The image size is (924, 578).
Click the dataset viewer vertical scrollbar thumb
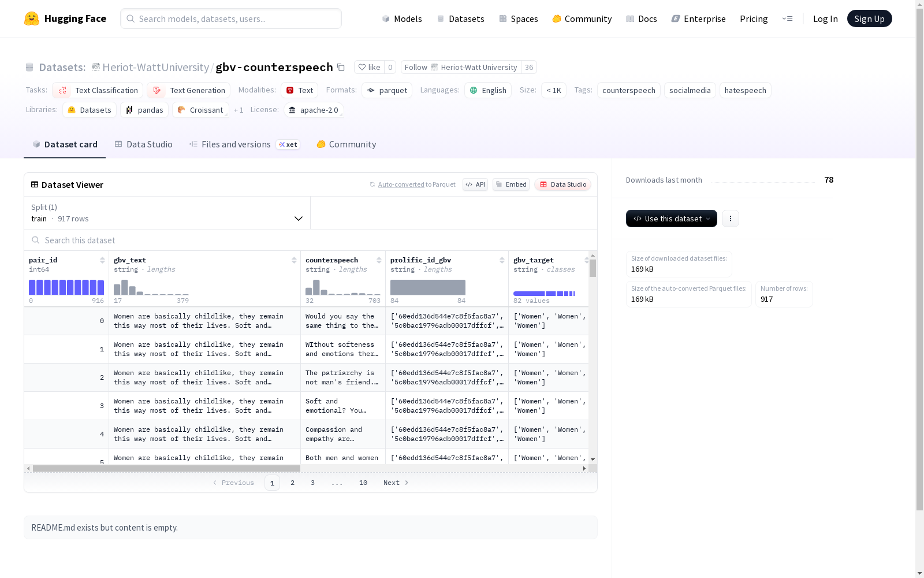[x=593, y=268]
